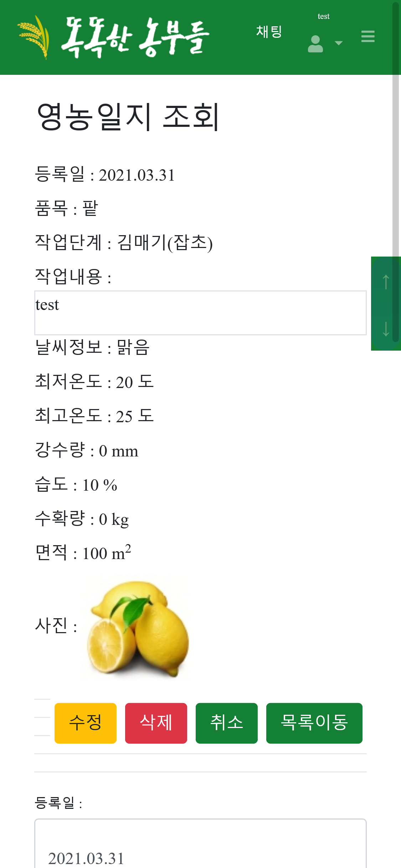Click the 'test' username label in header
Image resolution: width=401 pixels, height=868 pixels.
click(323, 16)
